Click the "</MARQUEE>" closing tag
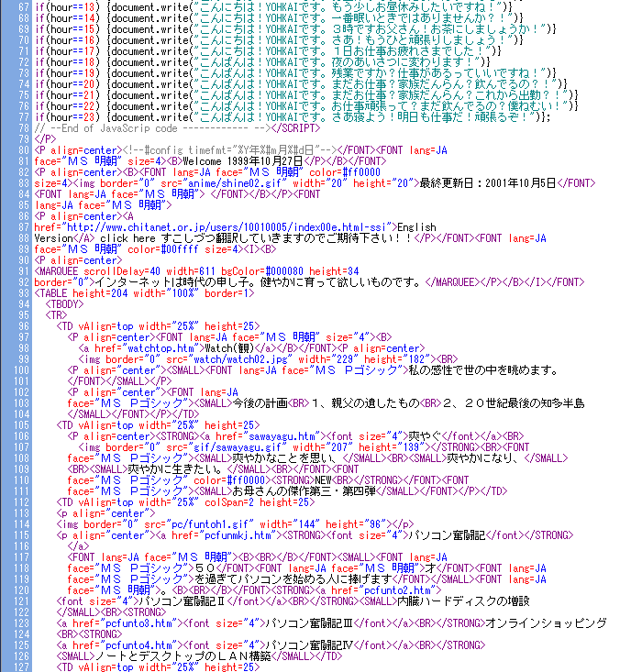The width and height of the screenshot is (642, 672). (449, 282)
